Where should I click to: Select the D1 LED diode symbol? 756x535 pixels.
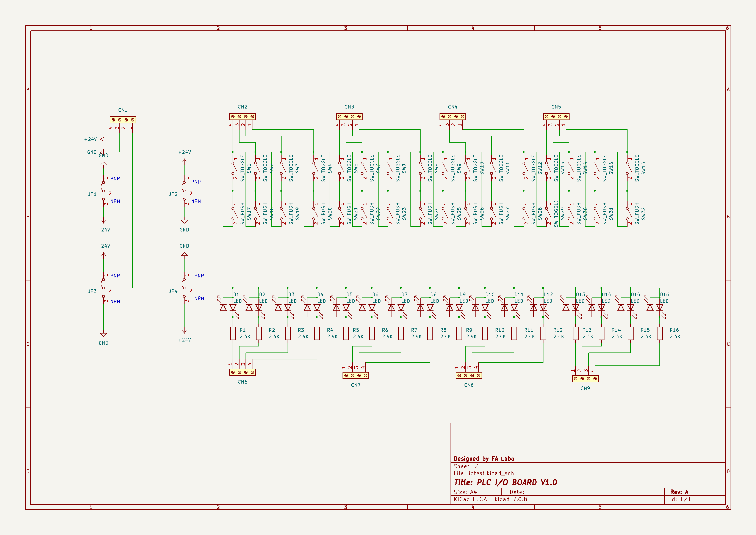tap(233, 308)
